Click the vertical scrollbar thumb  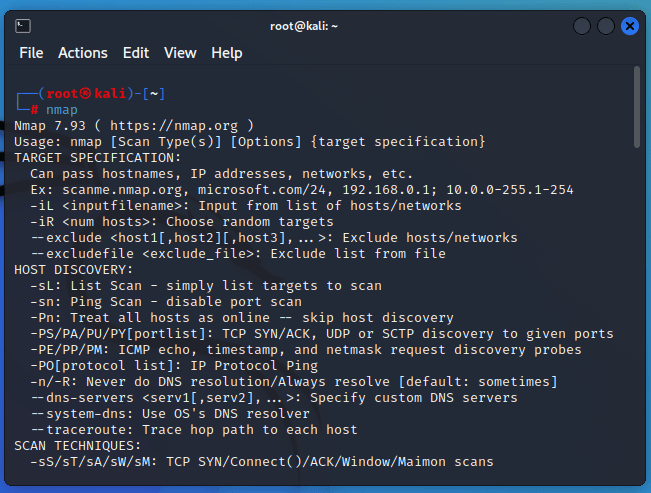coord(637,107)
